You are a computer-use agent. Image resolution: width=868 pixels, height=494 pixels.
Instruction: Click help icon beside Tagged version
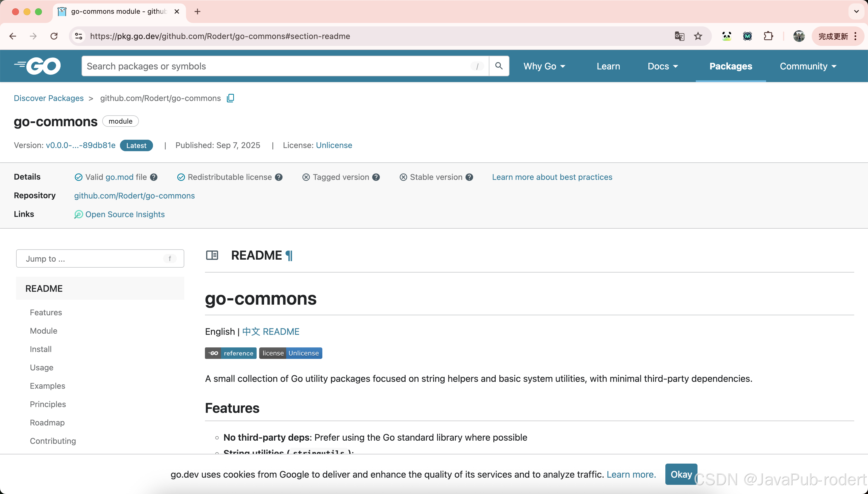coord(376,177)
